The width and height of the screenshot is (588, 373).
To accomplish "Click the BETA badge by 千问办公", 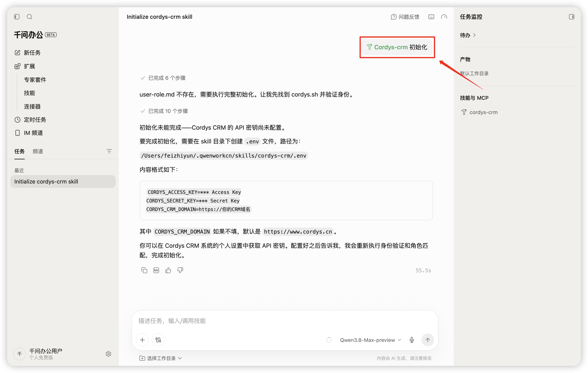I will [51, 35].
